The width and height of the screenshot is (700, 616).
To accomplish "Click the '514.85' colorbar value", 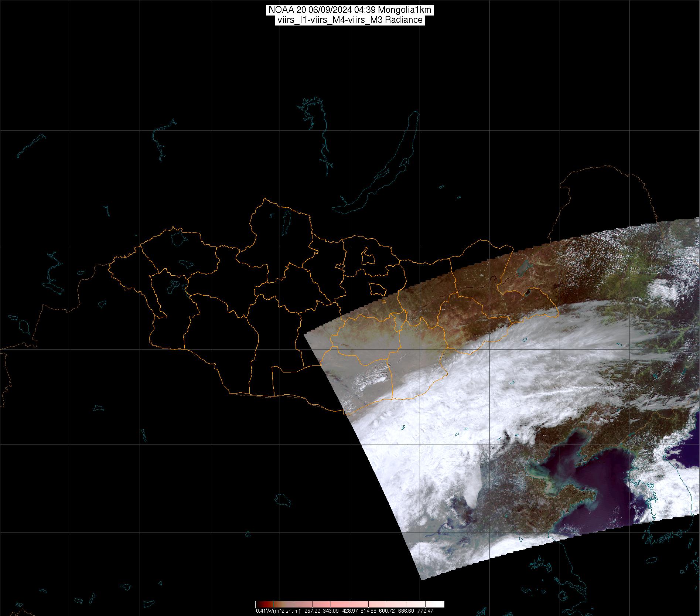I will tap(368, 611).
